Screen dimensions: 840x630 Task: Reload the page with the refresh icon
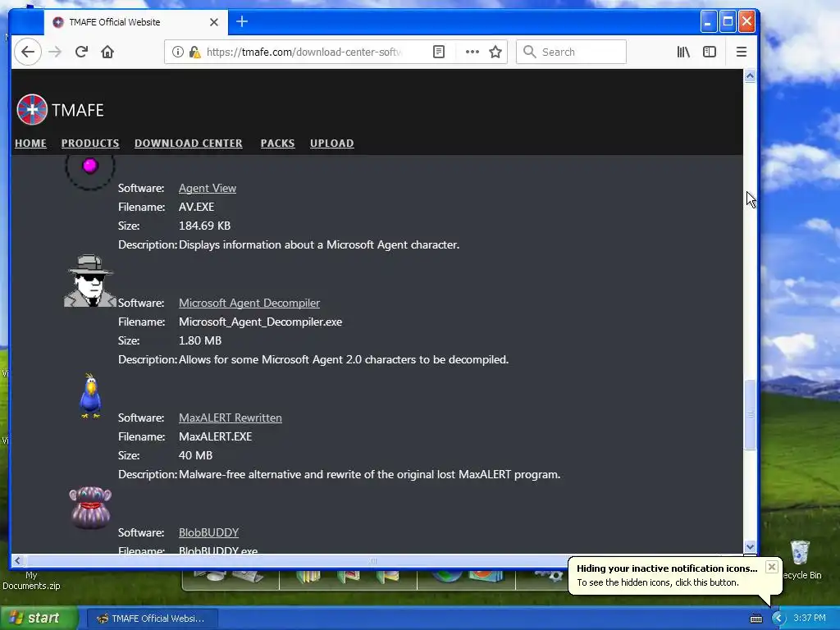coord(81,52)
